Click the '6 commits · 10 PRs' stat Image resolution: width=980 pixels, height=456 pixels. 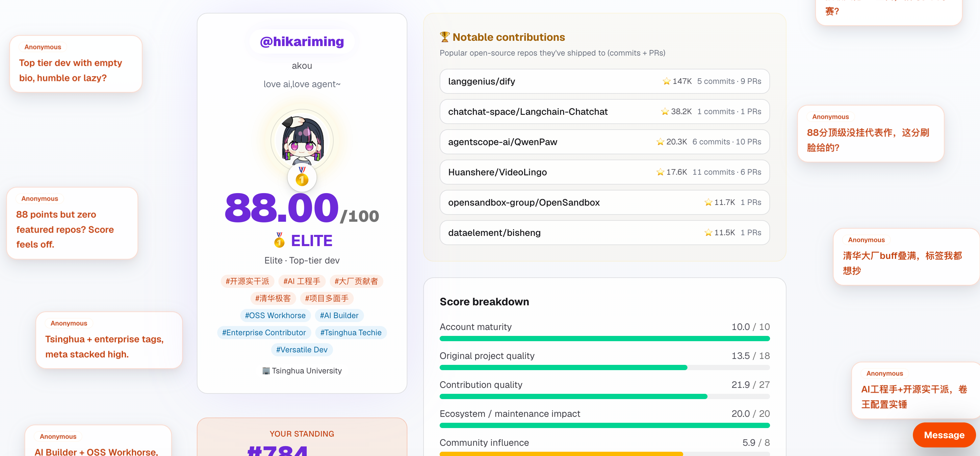point(727,142)
